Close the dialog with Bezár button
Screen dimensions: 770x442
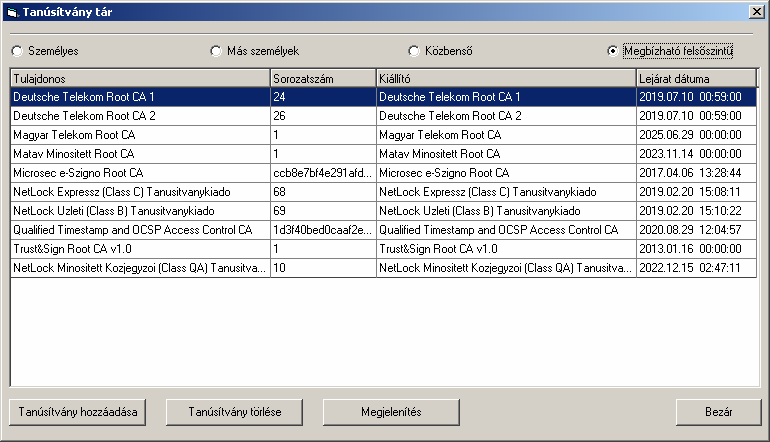pos(718,412)
